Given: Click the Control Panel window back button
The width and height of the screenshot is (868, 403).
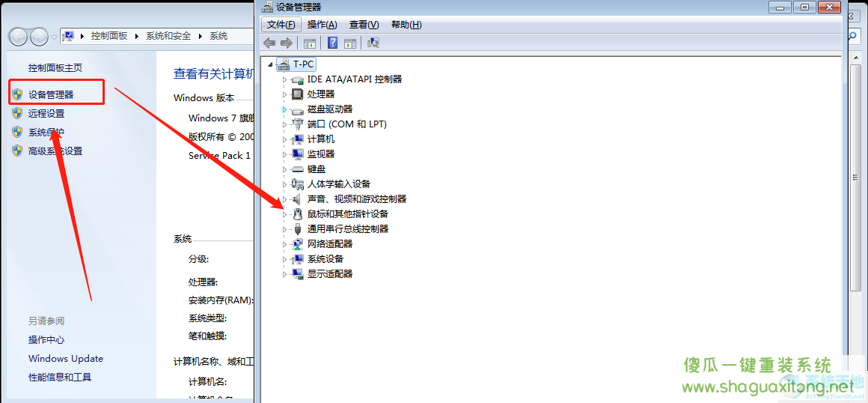Looking at the screenshot, I should [18, 37].
